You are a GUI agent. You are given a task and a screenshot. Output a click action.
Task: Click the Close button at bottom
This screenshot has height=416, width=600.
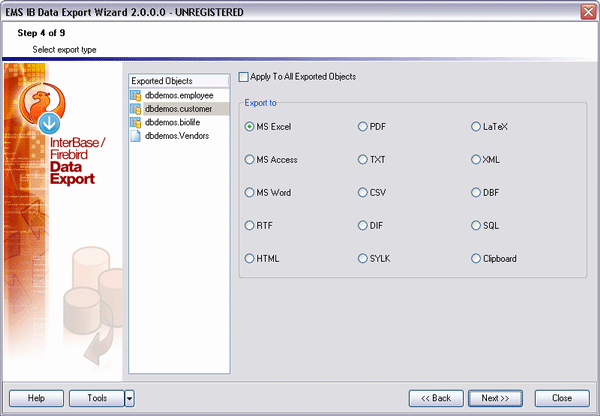pos(562,398)
